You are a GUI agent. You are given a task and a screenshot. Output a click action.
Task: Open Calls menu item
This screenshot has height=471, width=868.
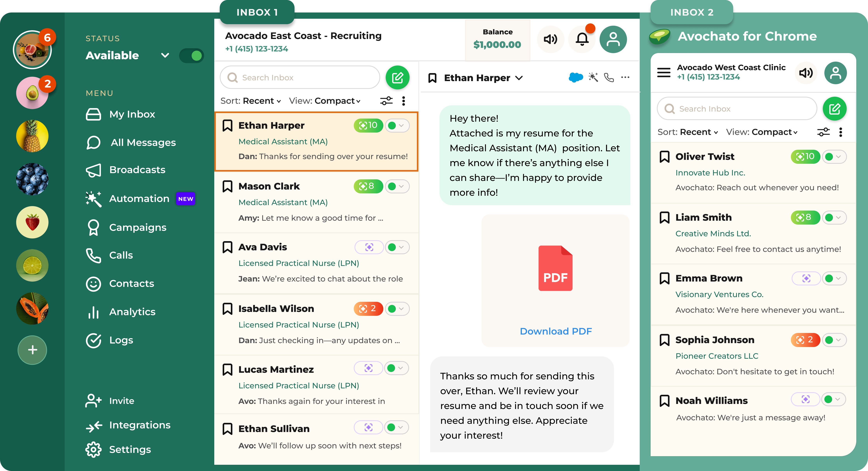(109, 255)
